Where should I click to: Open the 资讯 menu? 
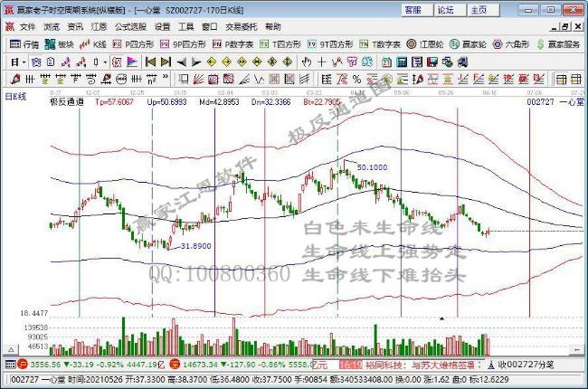pyautogui.click(x=75, y=27)
